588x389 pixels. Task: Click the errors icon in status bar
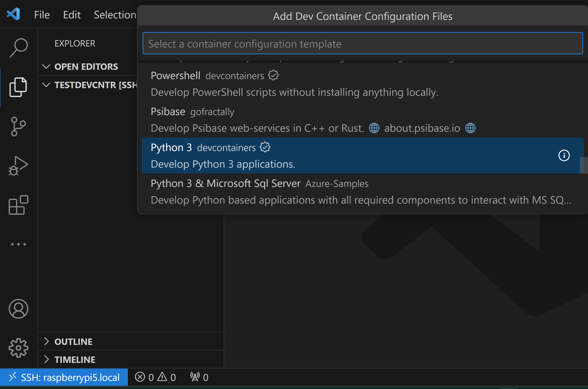pos(140,377)
